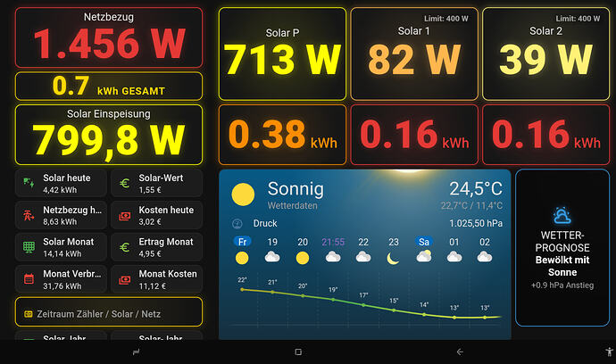Open the Solar 2 39 W card
616x364 pixels.
click(x=546, y=54)
